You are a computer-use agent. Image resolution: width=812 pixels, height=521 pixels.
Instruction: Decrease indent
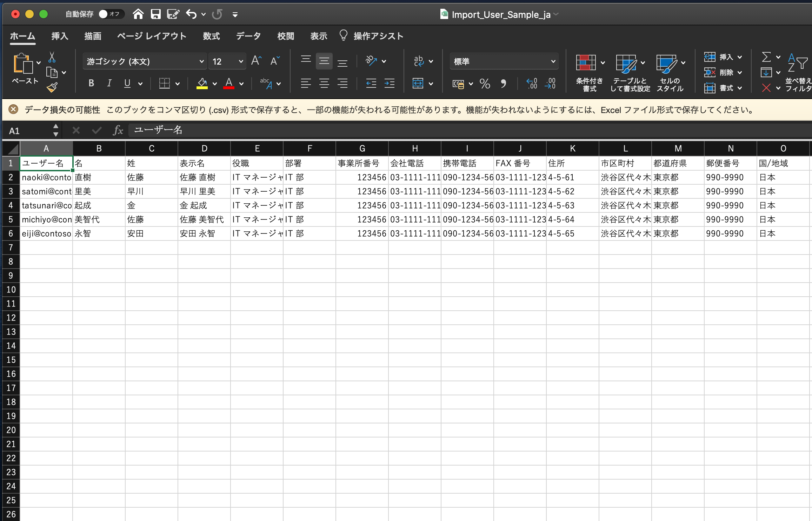(371, 83)
